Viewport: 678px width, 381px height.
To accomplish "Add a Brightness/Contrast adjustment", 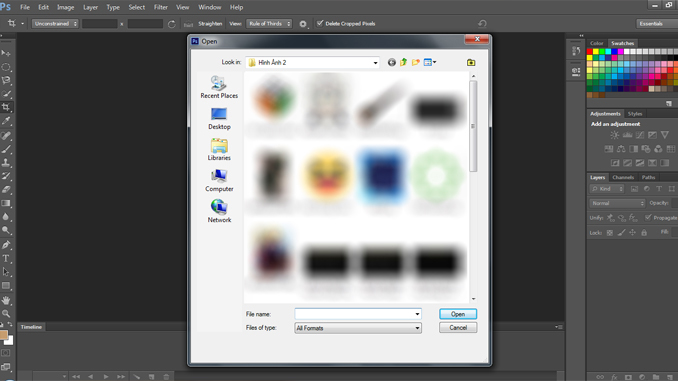I will pyautogui.click(x=614, y=135).
